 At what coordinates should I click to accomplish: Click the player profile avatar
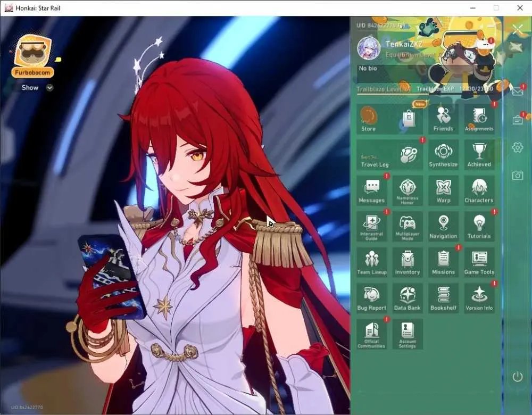coord(369,48)
